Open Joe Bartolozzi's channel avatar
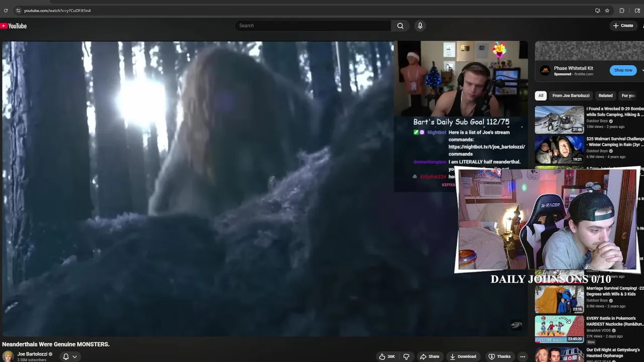 click(x=8, y=356)
